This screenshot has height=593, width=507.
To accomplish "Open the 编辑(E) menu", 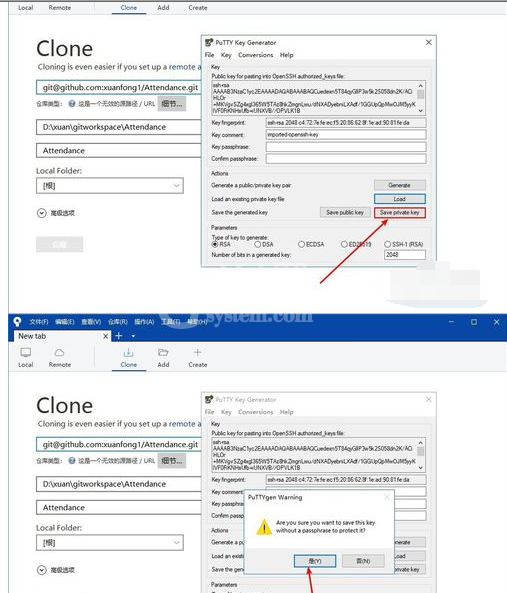I will [x=65, y=322].
